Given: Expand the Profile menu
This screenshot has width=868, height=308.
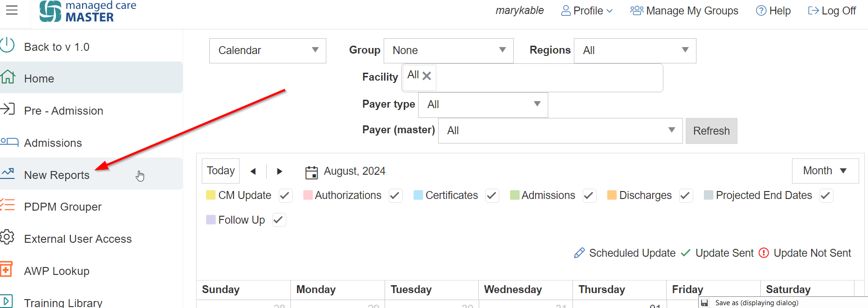Looking at the screenshot, I should pos(587,11).
